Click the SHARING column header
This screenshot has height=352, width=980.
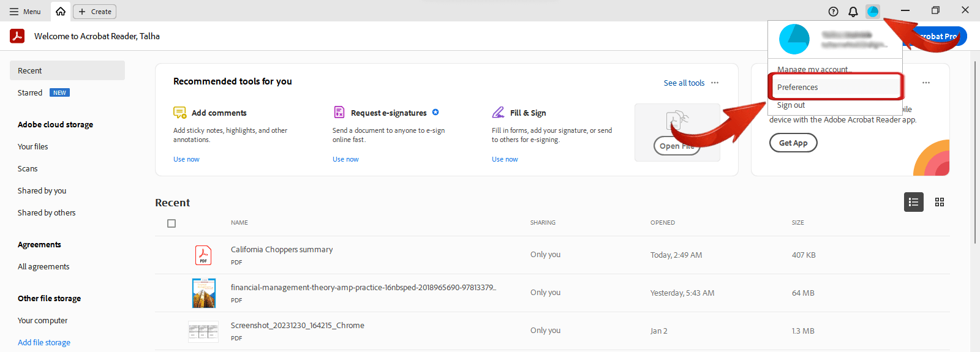click(x=543, y=223)
